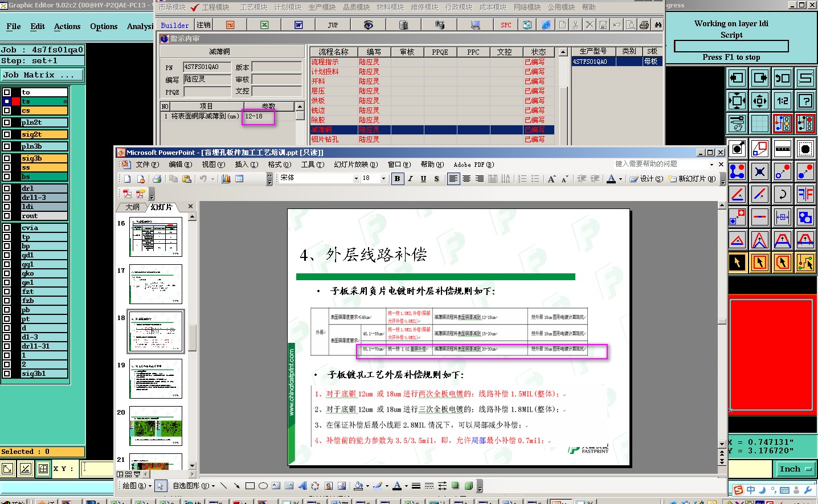Screen dimensions: 818x504
Task: Click the insert chart icon in PowerPoint
Action: [226, 178]
